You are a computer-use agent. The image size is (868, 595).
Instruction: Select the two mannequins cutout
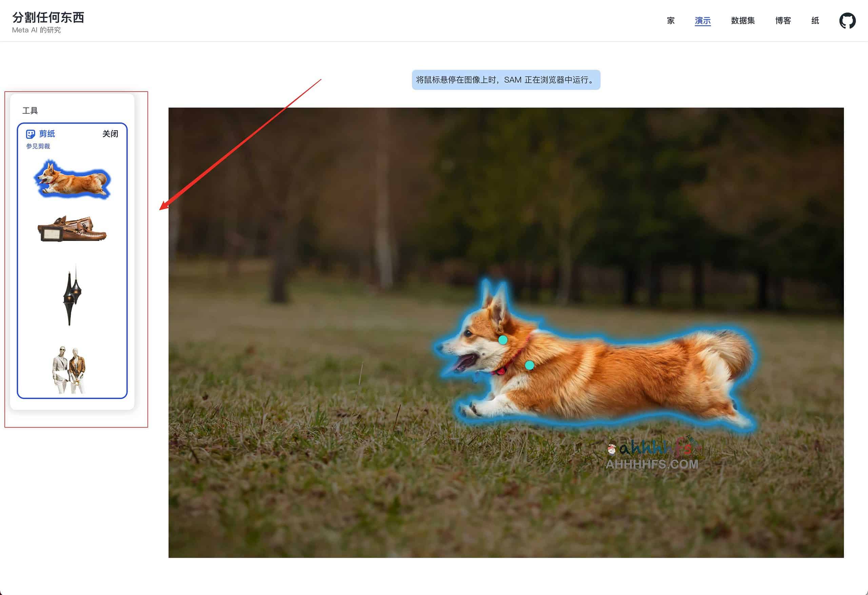69,369
